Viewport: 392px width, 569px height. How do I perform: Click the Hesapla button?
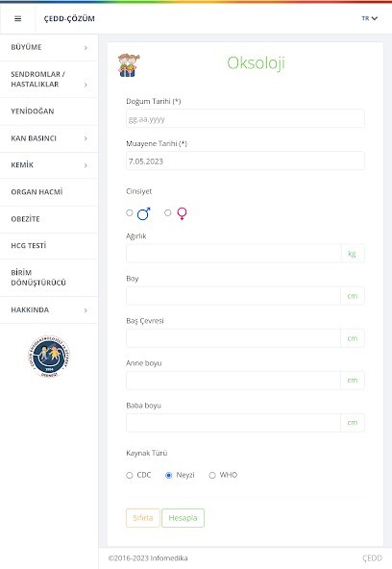[x=183, y=518]
